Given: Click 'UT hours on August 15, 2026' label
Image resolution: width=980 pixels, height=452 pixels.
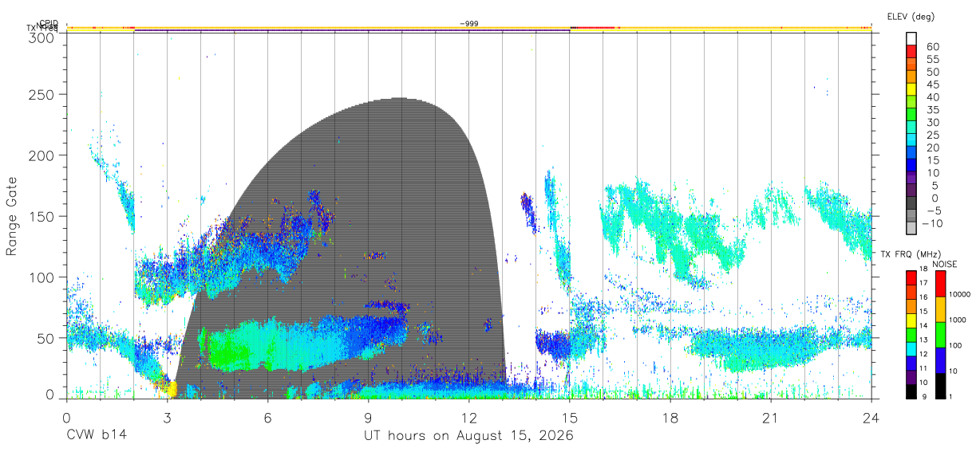Looking at the screenshot, I should point(468,436).
